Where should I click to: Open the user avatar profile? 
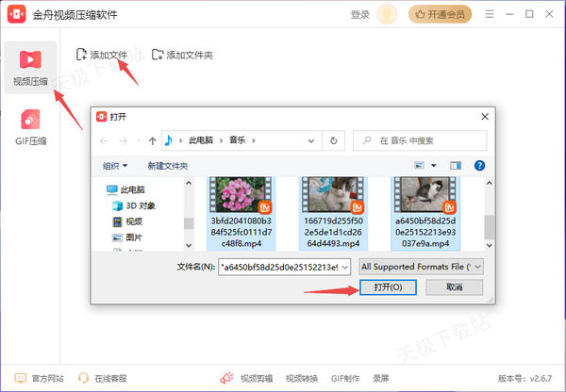point(387,14)
